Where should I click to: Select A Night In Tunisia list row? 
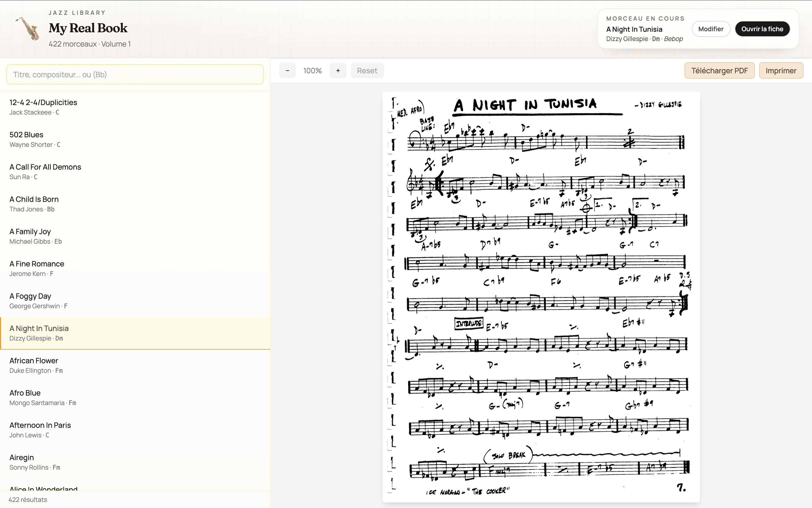[x=135, y=333]
